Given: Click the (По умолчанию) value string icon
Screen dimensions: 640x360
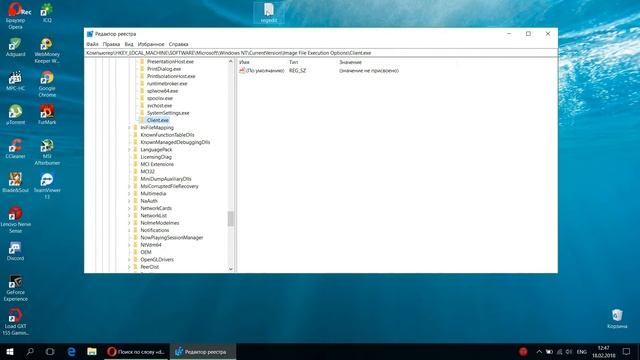Looking at the screenshot, I should [242, 71].
